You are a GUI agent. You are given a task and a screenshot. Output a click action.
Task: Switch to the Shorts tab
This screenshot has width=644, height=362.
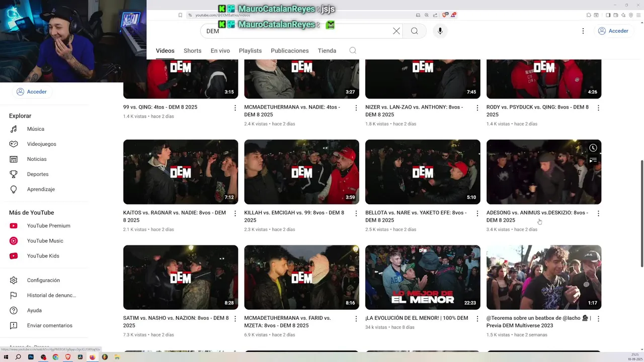point(192,51)
